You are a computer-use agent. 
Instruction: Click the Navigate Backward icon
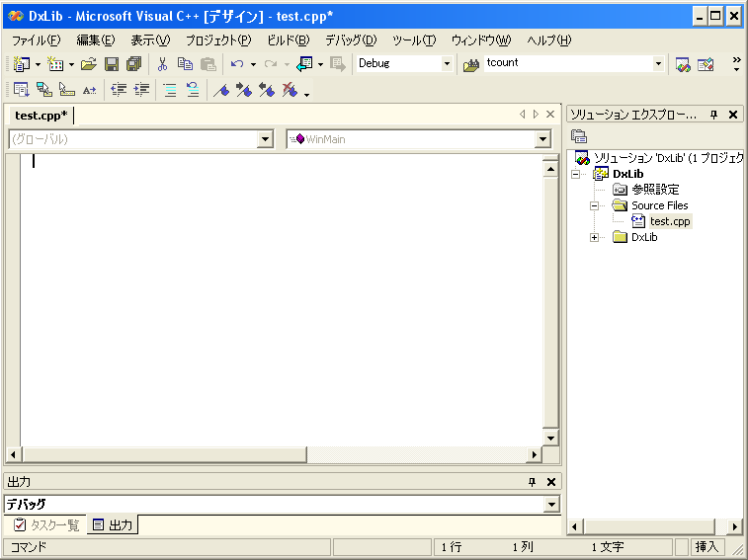[304, 63]
